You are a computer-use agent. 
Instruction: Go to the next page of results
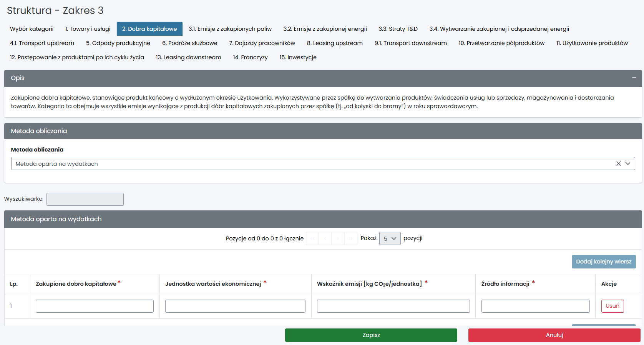click(x=338, y=238)
